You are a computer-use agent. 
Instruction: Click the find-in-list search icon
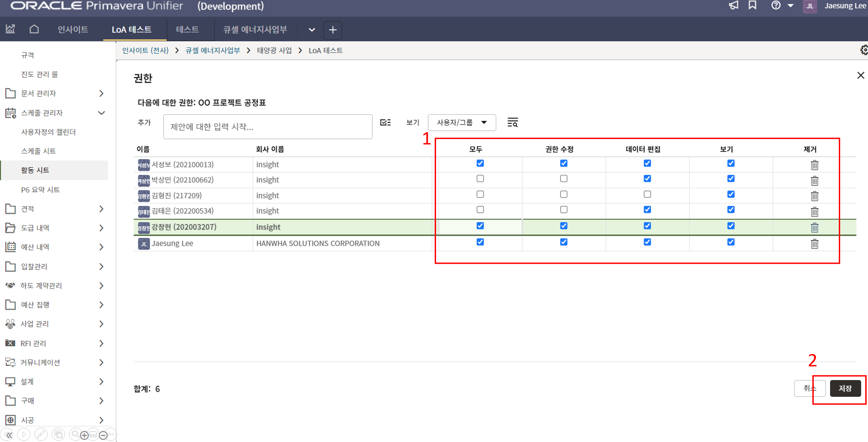pyautogui.click(x=513, y=123)
